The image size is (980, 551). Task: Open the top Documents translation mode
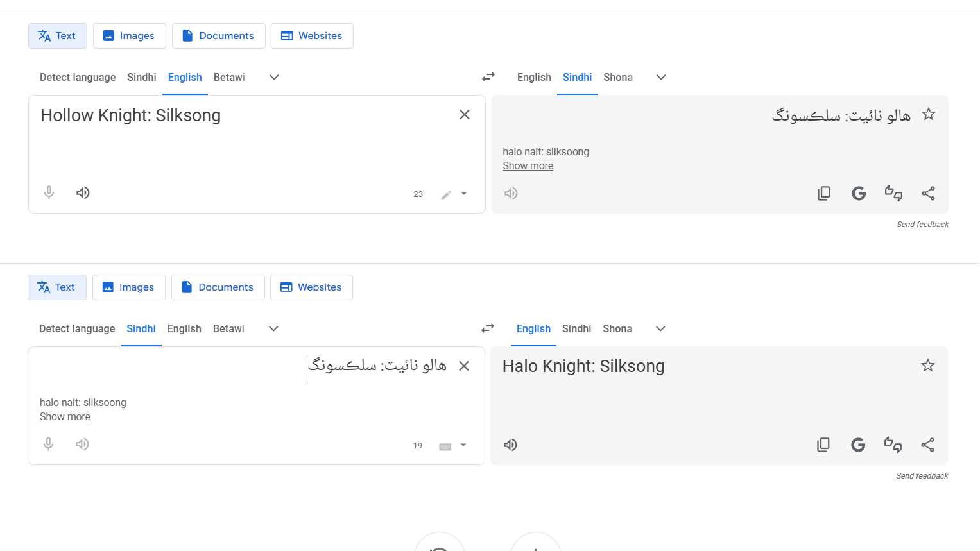click(x=218, y=36)
